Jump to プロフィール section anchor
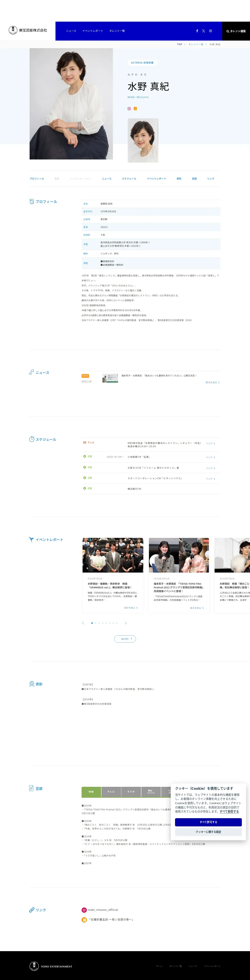250x980 pixels. click(x=37, y=178)
